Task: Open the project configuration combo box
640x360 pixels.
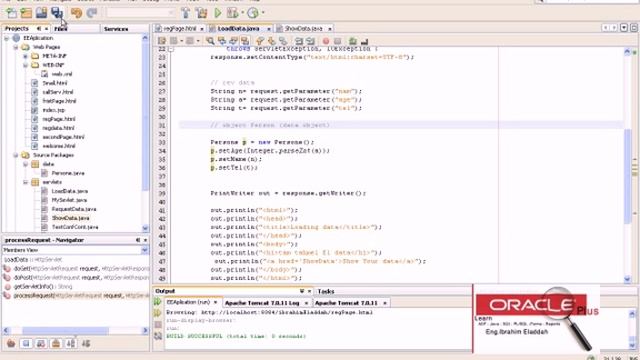Action: click(140, 13)
